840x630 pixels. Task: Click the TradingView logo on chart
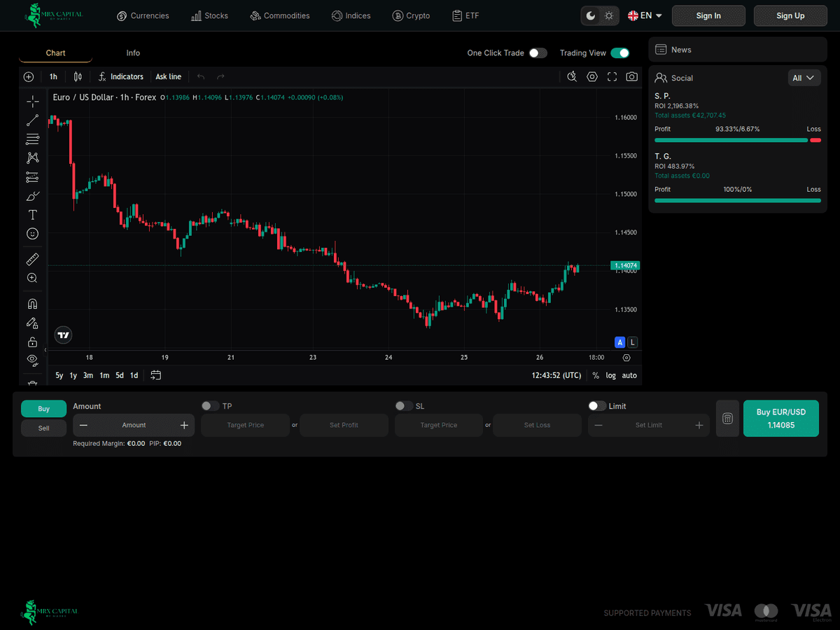click(63, 335)
